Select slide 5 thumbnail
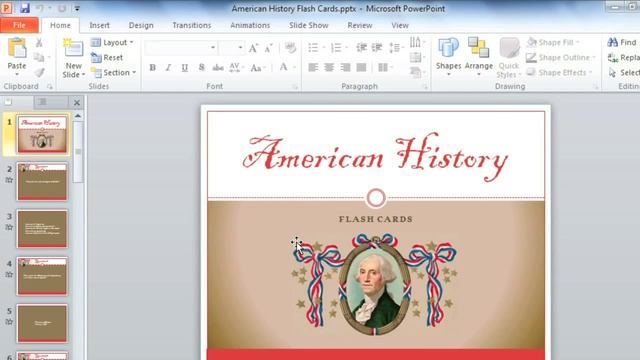The height and width of the screenshot is (360, 640). [42, 323]
